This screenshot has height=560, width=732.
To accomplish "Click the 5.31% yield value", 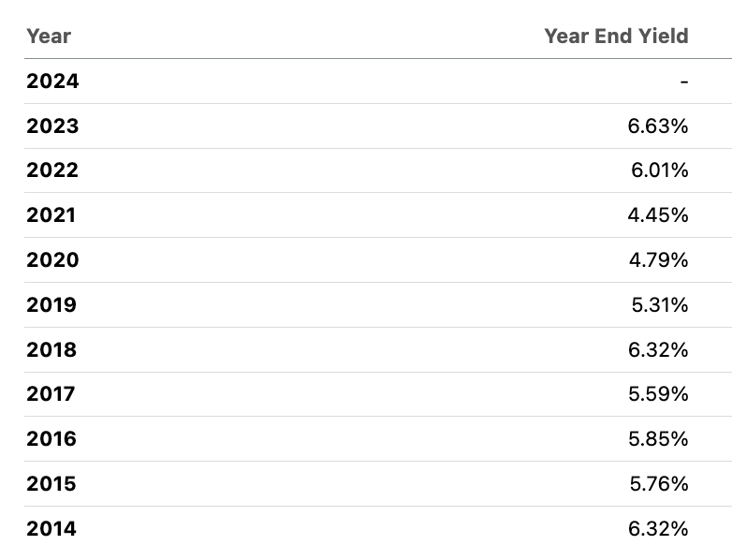I will click(x=659, y=305).
